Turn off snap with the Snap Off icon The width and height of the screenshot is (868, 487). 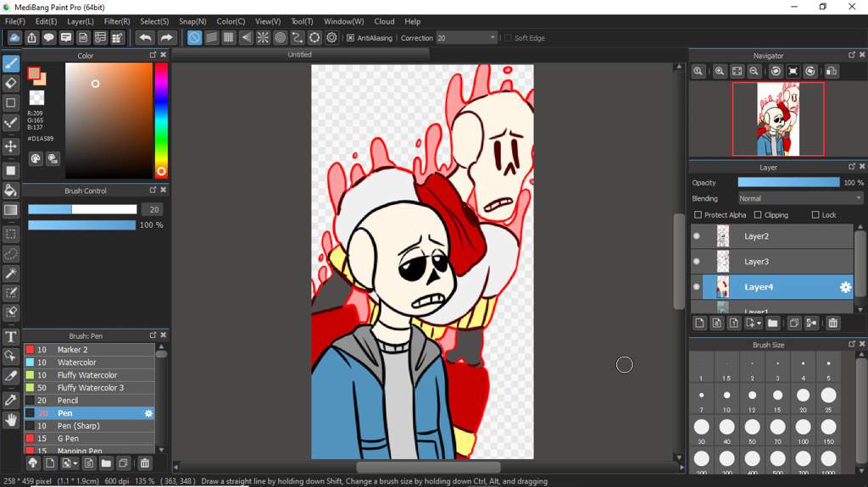[x=194, y=37]
